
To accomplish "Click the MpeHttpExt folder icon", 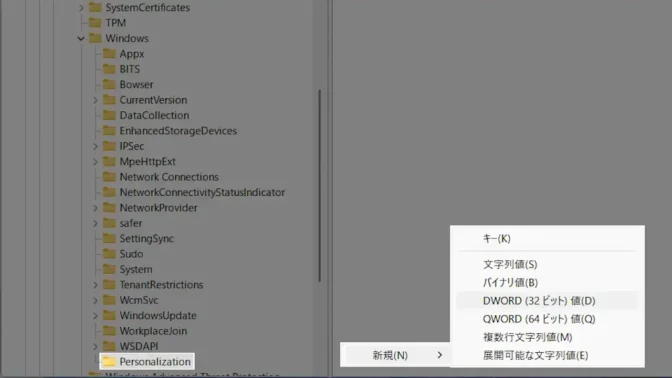I will pyautogui.click(x=109, y=162).
